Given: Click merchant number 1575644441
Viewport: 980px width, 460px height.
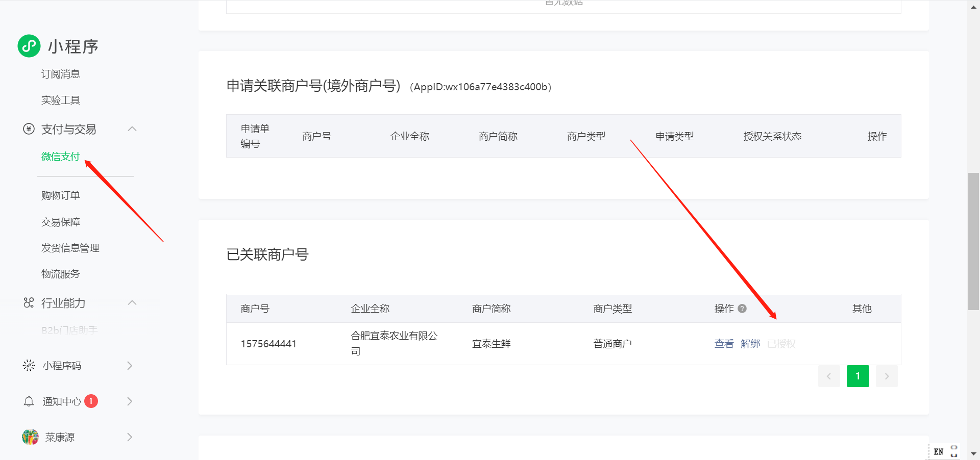Looking at the screenshot, I should [268, 344].
